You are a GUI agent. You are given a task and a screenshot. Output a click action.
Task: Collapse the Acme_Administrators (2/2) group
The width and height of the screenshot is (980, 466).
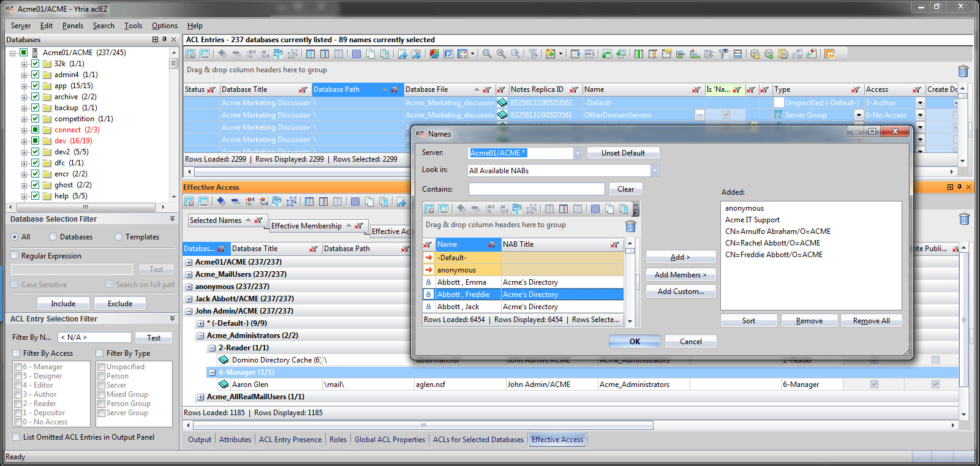(x=200, y=336)
